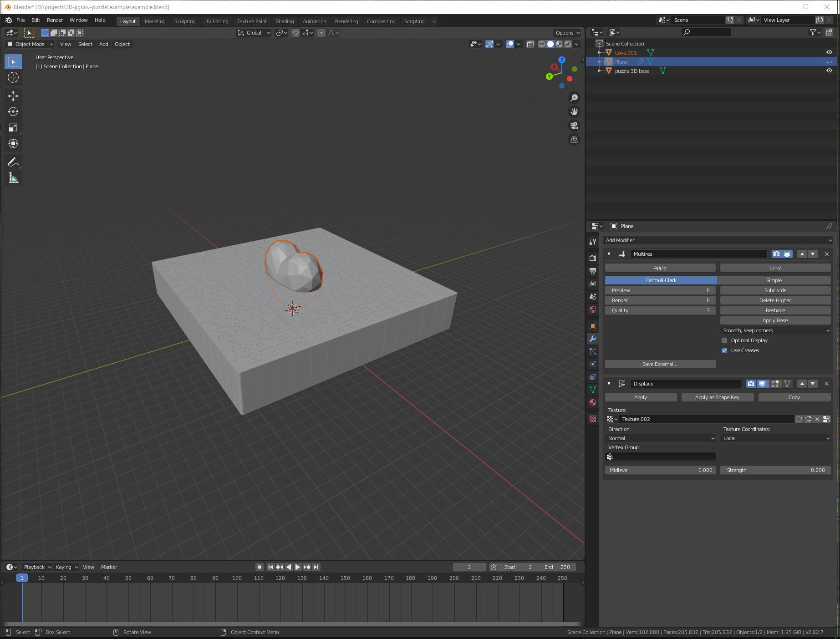Select the Move tool in the toolbar
This screenshot has width=840, height=639.
tap(13, 95)
